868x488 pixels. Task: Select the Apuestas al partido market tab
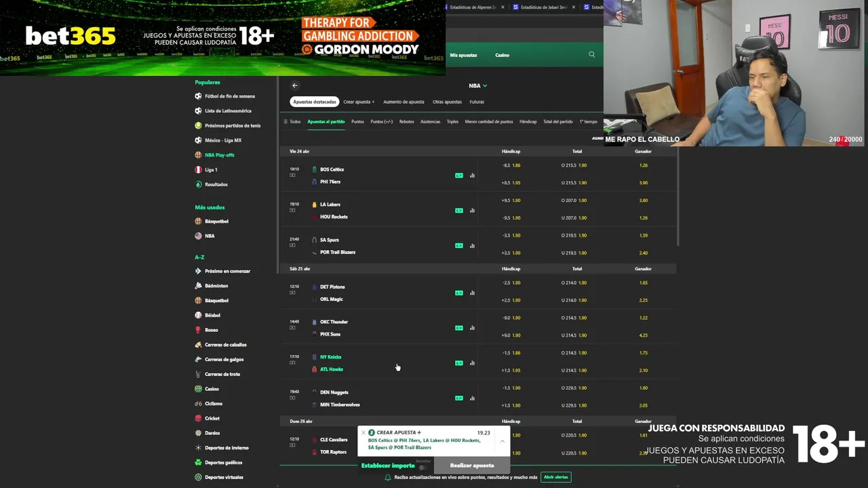click(x=326, y=122)
